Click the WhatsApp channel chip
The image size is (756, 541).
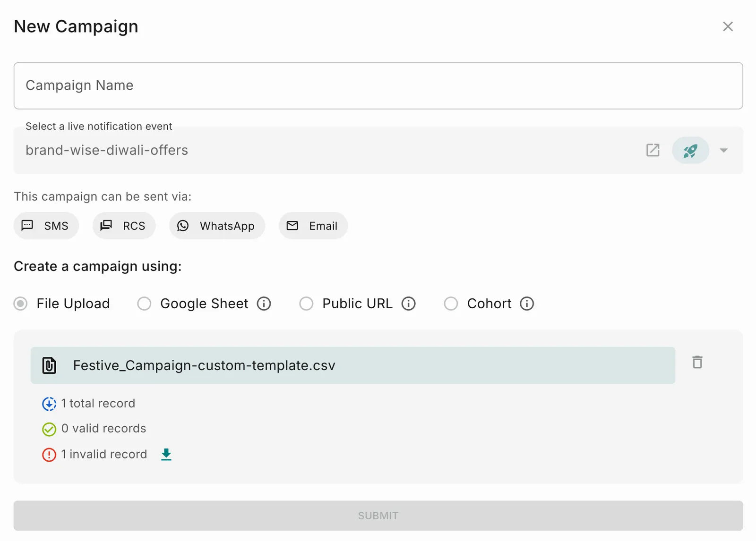click(x=217, y=226)
